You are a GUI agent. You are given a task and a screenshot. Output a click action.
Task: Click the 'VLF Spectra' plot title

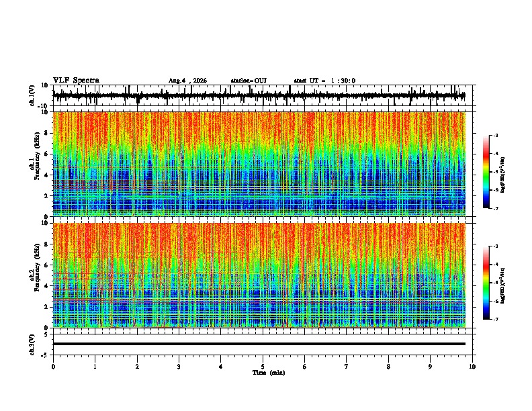[x=76, y=81]
